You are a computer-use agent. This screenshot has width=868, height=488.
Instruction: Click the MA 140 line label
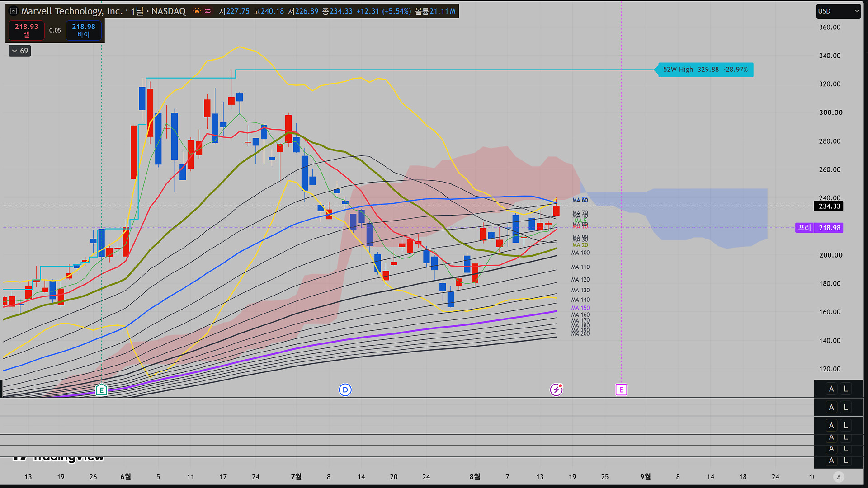[x=580, y=300]
